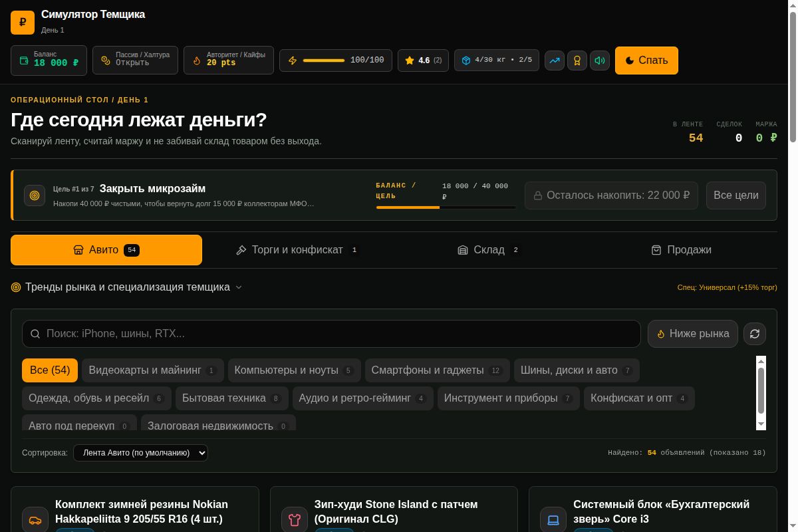
Task: Click the Сделок 0 counter
Action: pyautogui.click(x=730, y=132)
